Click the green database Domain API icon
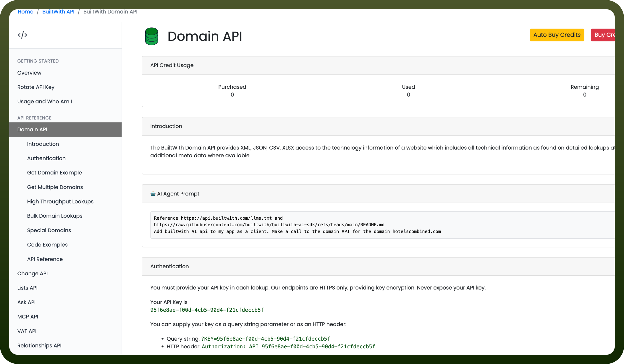The width and height of the screenshot is (624, 364). point(151,36)
